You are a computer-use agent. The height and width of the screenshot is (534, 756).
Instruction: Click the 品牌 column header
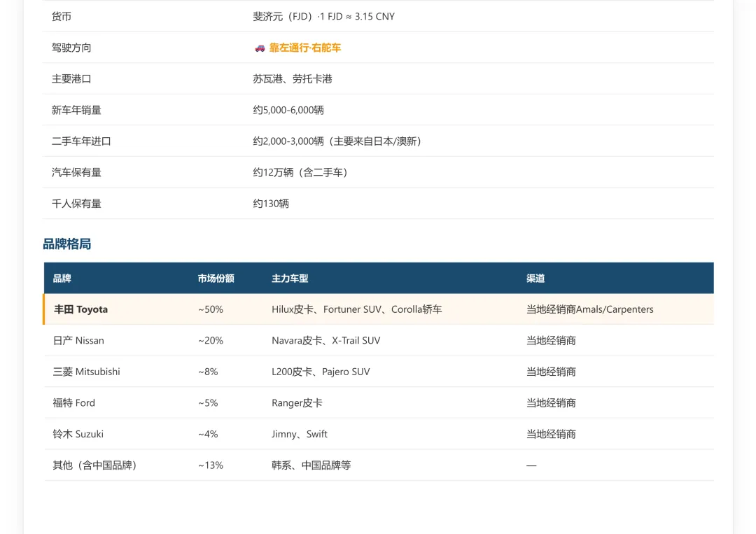click(x=62, y=278)
